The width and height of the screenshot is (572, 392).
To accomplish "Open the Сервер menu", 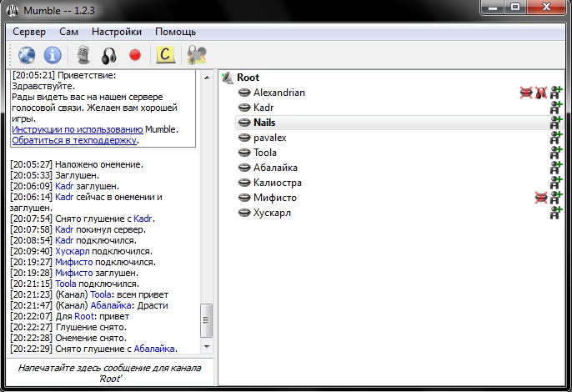I will [29, 32].
